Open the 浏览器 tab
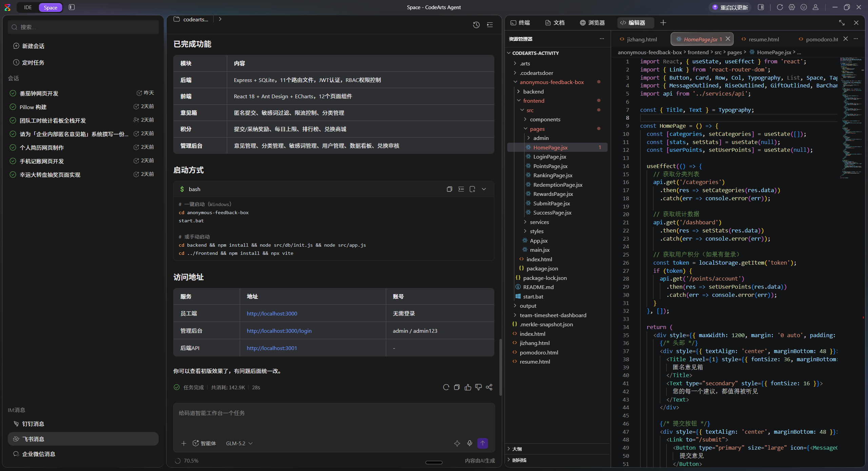This screenshot has height=471, width=868. click(592, 23)
